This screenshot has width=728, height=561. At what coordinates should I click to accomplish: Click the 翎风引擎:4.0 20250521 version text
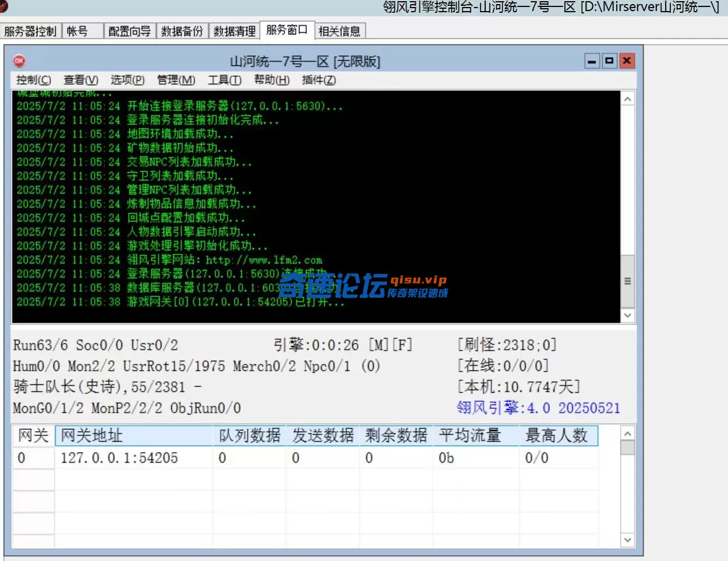[x=539, y=408]
